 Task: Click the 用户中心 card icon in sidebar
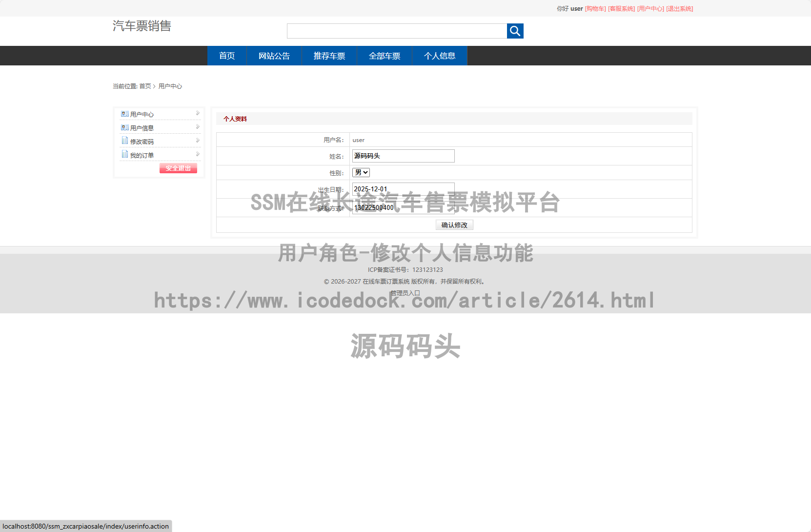point(124,113)
